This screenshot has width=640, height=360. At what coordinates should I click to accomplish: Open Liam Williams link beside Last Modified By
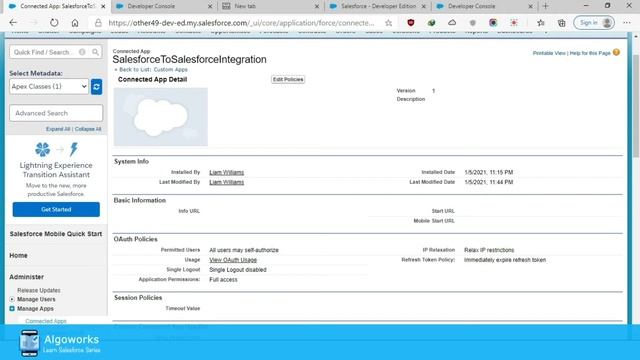[227, 182]
